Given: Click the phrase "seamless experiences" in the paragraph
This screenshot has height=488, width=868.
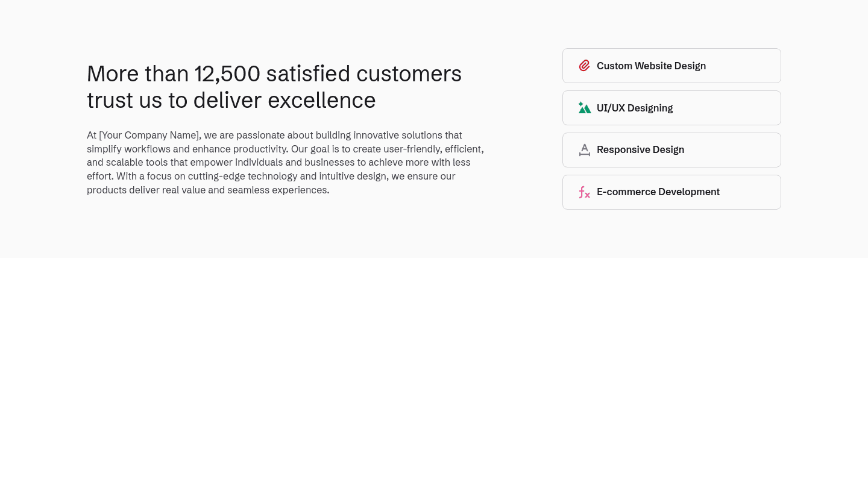Looking at the screenshot, I should click(x=278, y=190).
